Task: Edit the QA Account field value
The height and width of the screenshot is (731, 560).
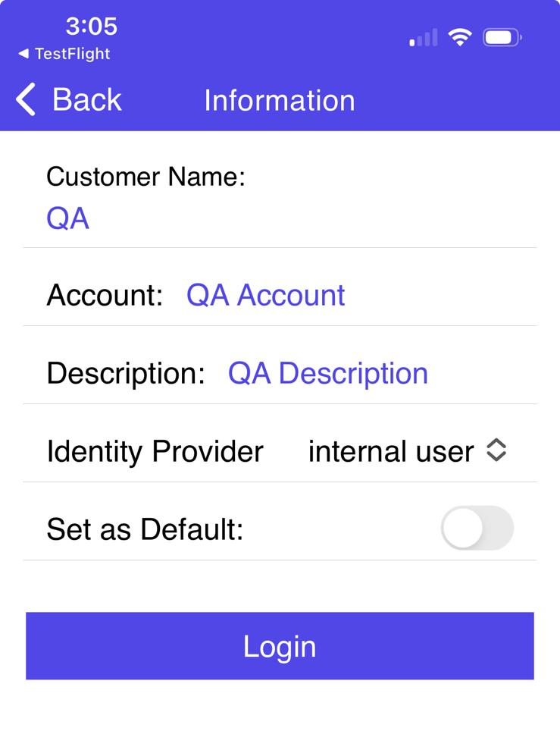Action: (265, 295)
